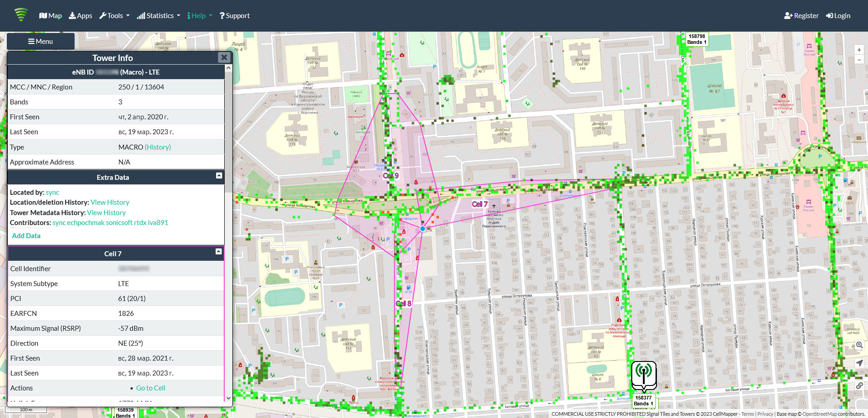Open the Statistics dropdown
The width and height of the screenshot is (868, 418).
point(158,15)
